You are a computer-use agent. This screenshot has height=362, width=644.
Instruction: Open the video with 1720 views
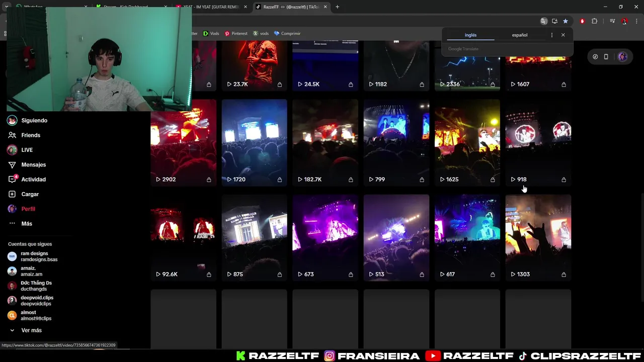point(254,143)
